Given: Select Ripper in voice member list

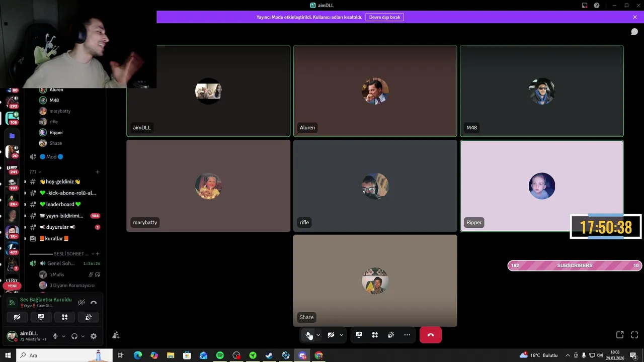Looking at the screenshot, I should (69, 132).
